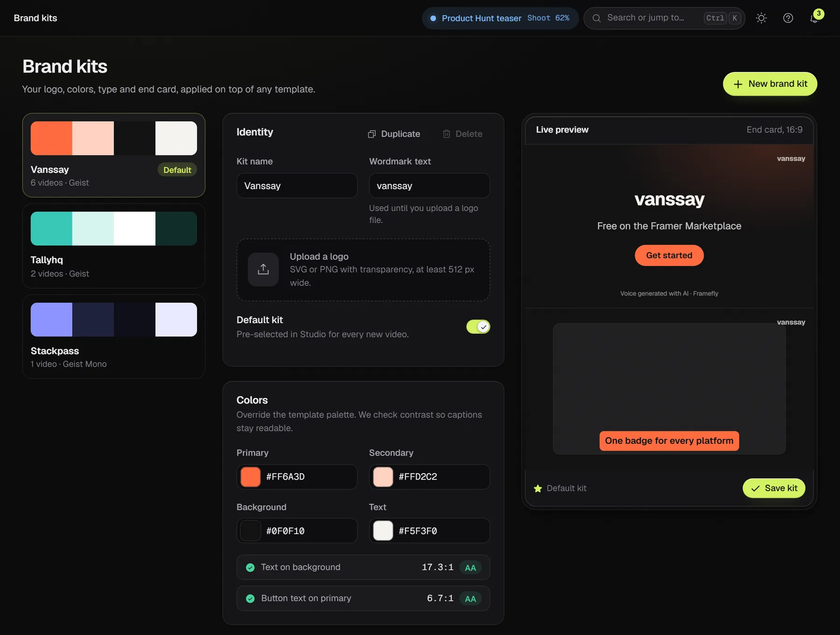The height and width of the screenshot is (635, 840).
Task: Click the Text hex value #F5F3F0
Action: 418,531
